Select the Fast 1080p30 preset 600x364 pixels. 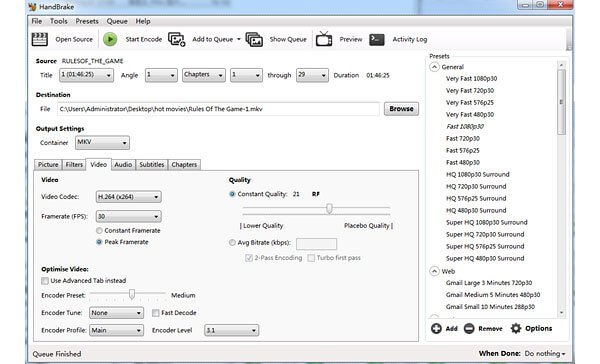465,126
